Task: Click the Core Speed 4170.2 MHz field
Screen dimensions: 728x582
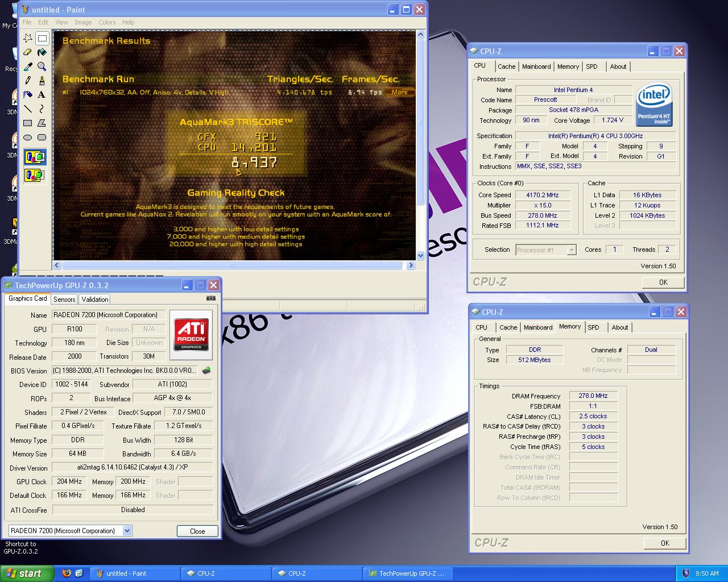Action: pyautogui.click(x=543, y=195)
